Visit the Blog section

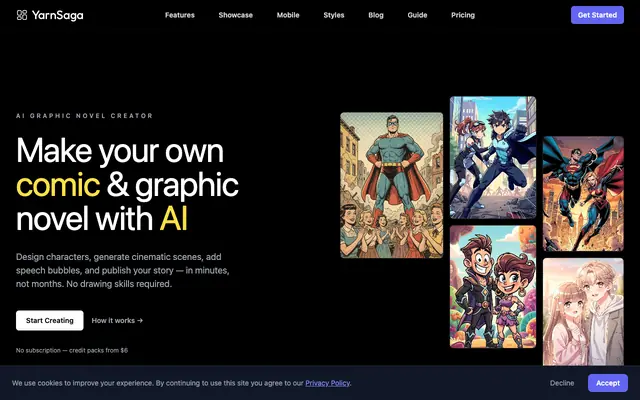[376, 15]
